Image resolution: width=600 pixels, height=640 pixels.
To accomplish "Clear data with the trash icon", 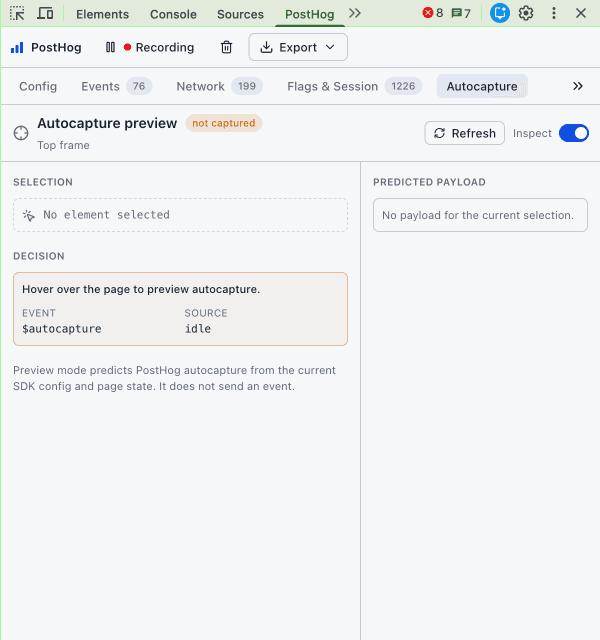I will point(226,47).
